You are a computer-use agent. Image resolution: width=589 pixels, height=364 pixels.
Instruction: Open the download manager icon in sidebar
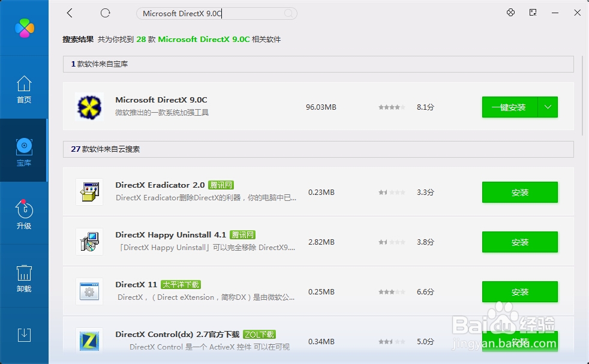click(24, 335)
